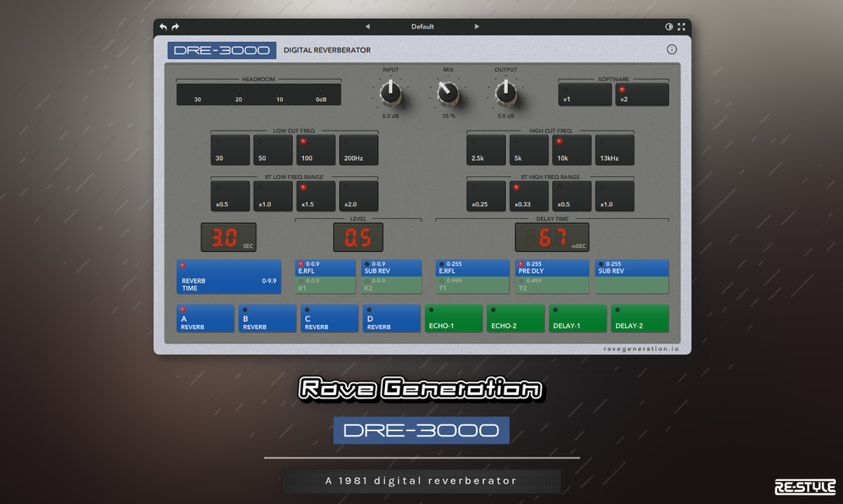Click the redo arrow icon
Viewport: 843px width, 504px height.
[176, 27]
